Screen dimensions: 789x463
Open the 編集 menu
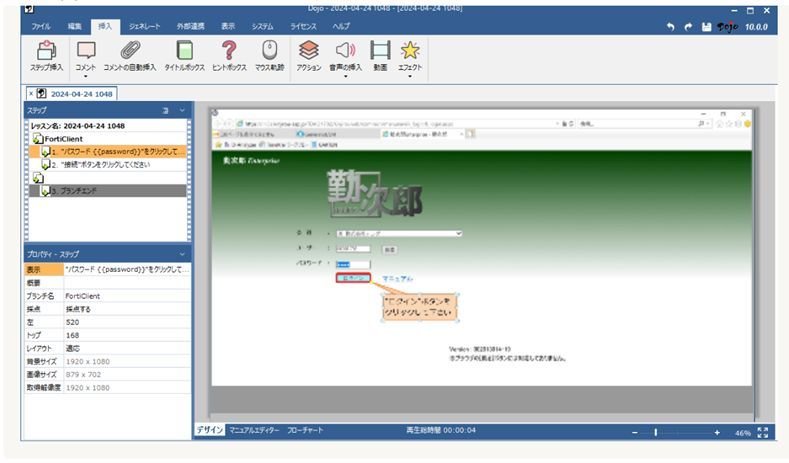[x=74, y=26]
